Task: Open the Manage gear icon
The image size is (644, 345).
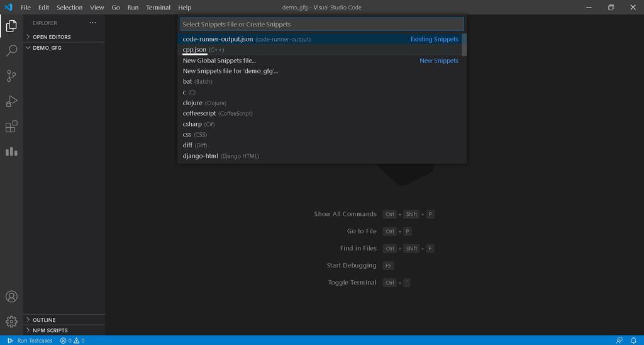Action: coord(11,322)
